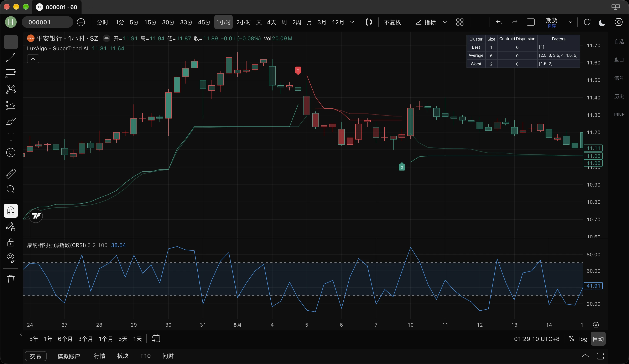Switch to the 1小时 timeframe
Screen dimensions: 629x364
coord(223,22)
